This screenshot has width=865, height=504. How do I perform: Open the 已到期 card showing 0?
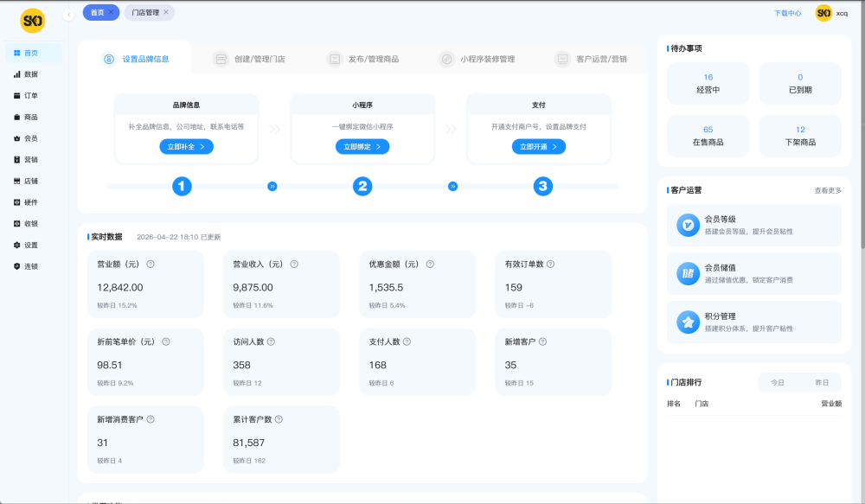coord(800,83)
